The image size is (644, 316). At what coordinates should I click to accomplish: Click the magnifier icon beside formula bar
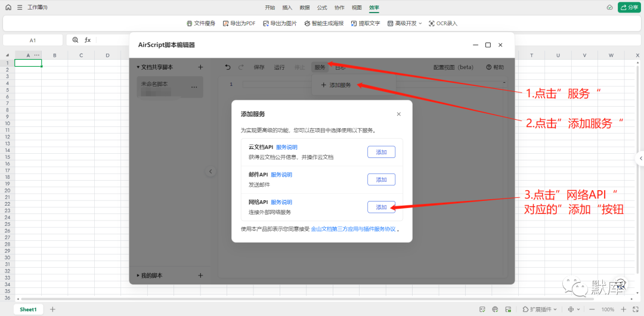pyautogui.click(x=75, y=40)
